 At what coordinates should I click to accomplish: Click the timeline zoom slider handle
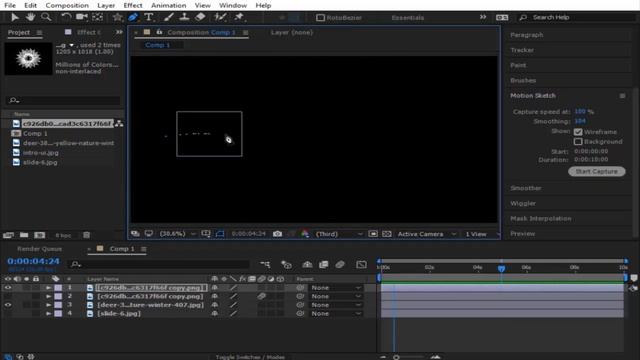[396, 357]
